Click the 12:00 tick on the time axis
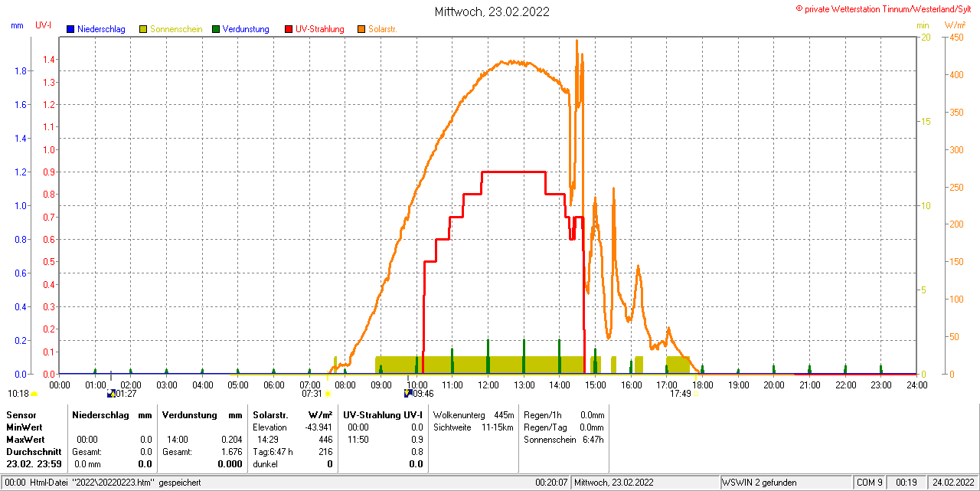 [x=488, y=385]
